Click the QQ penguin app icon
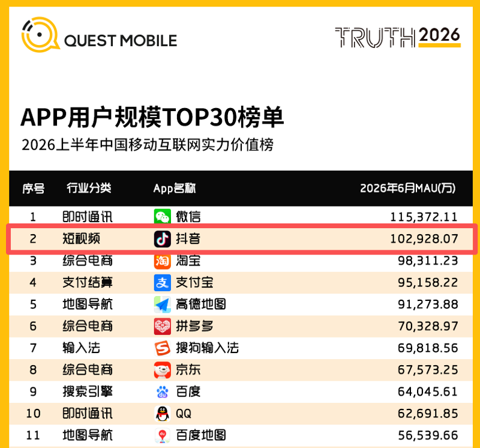 162,414
